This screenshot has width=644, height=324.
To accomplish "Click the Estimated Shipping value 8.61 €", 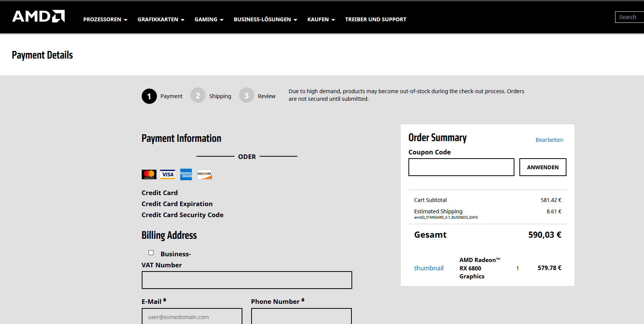I will 554,211.
